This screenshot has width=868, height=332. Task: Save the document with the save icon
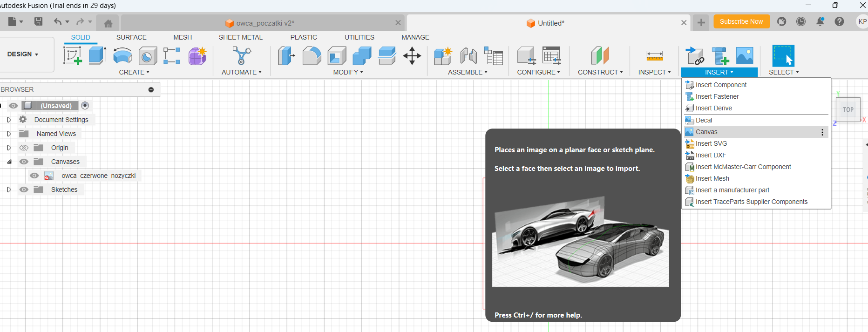(x=38, y=21)
